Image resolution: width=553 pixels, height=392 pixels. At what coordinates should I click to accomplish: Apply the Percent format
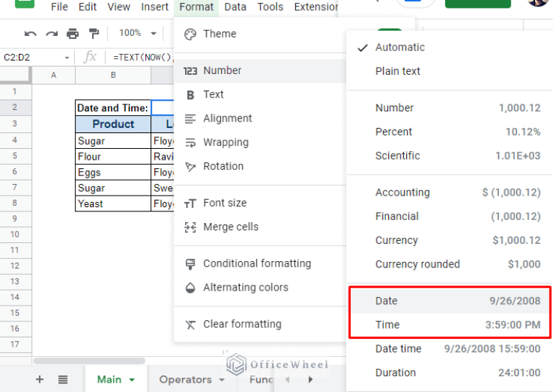coord(449,132)
